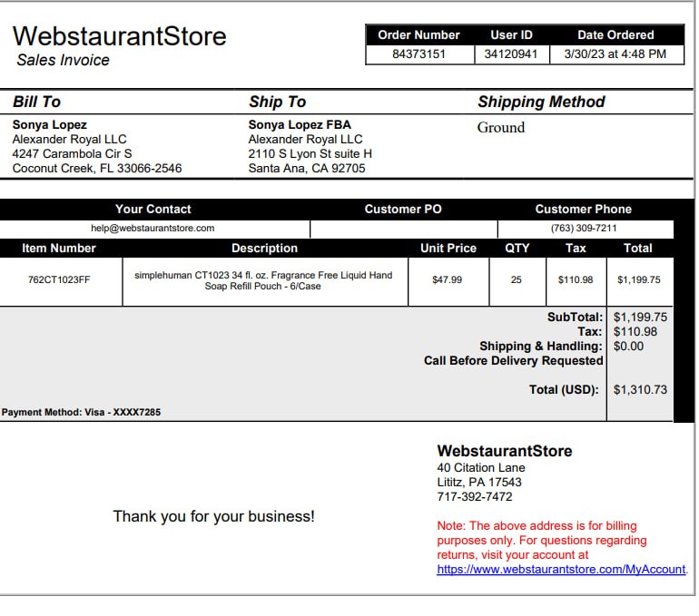699x616 pixels.
Task: Click the red billing address note
Action: (x=542, y=541)
